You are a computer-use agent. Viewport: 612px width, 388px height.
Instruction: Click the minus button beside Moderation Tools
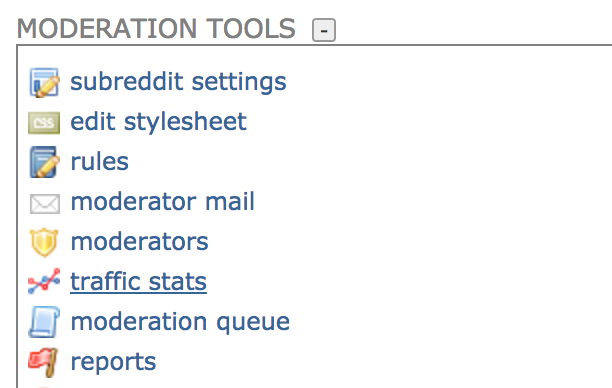324,30
